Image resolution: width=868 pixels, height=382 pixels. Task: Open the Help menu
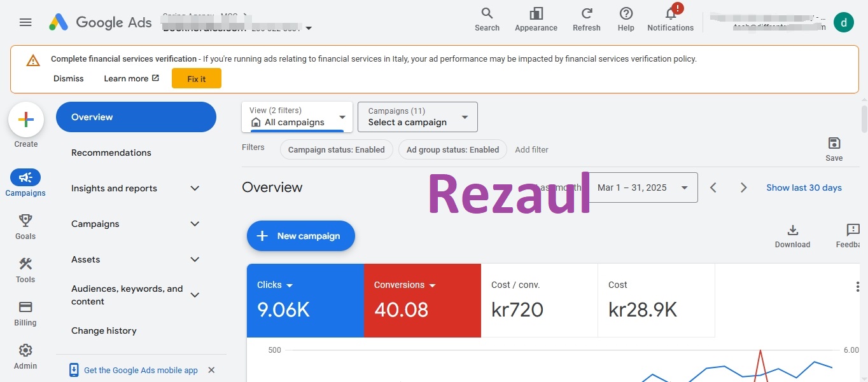[x=626, y=19]
